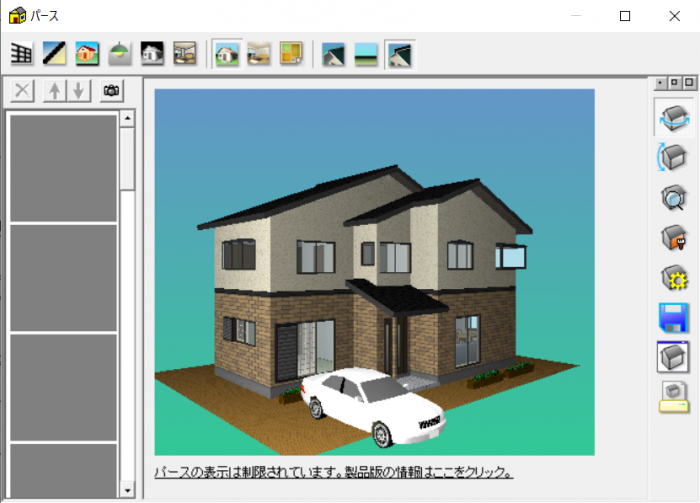Select the magnifier zoom house tool
Viewport: 700px width, 503px height.
673,197
